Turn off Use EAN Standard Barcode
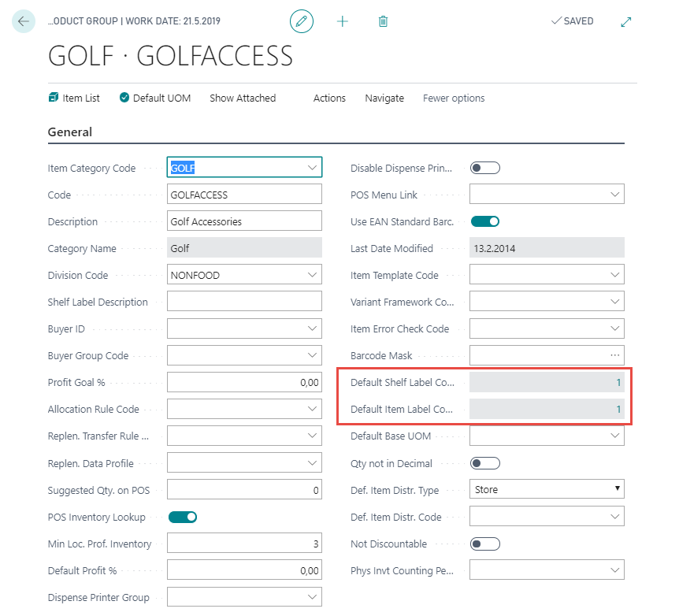This screenshot has height=616, width=679. point(484,221)
